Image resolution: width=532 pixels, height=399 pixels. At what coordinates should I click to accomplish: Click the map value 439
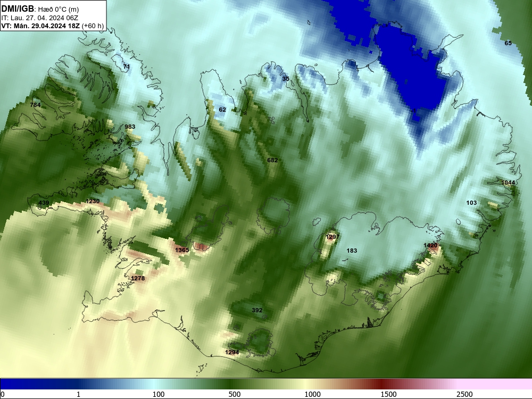tap(44, 203)
